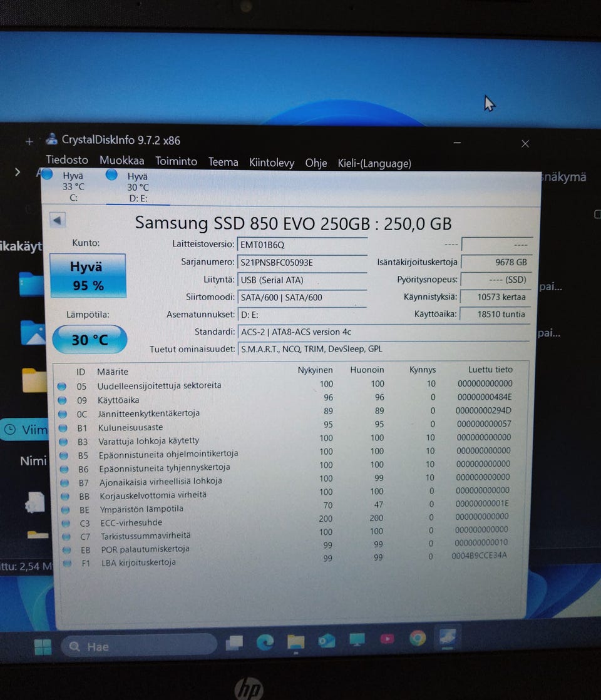Click status dot for Uudelleensijoitettuja sektoreita row
Viewport: 601px width, 700px height.
coord(61,386)
